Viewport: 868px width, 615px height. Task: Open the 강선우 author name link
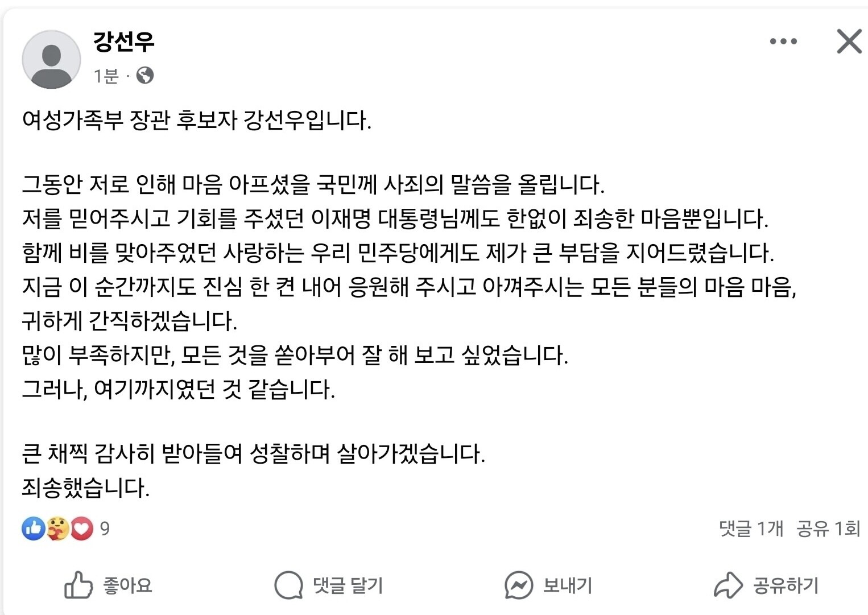[123, 42]
